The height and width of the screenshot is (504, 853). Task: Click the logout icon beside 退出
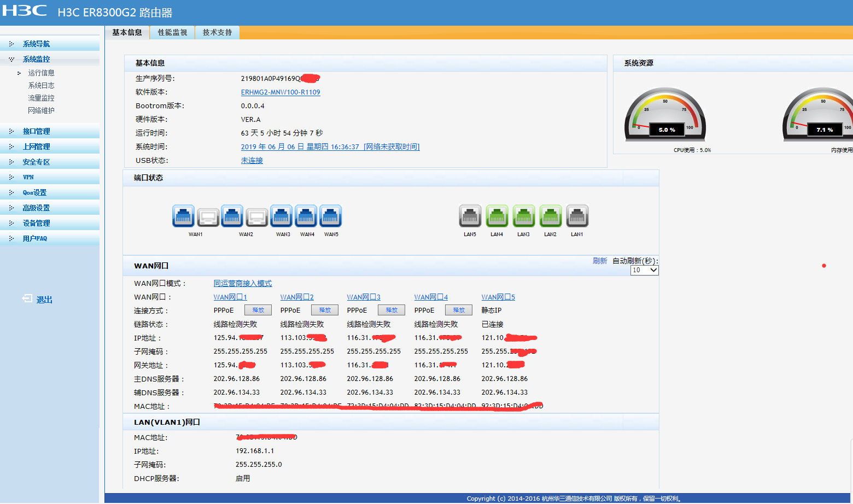pos(27,298)
